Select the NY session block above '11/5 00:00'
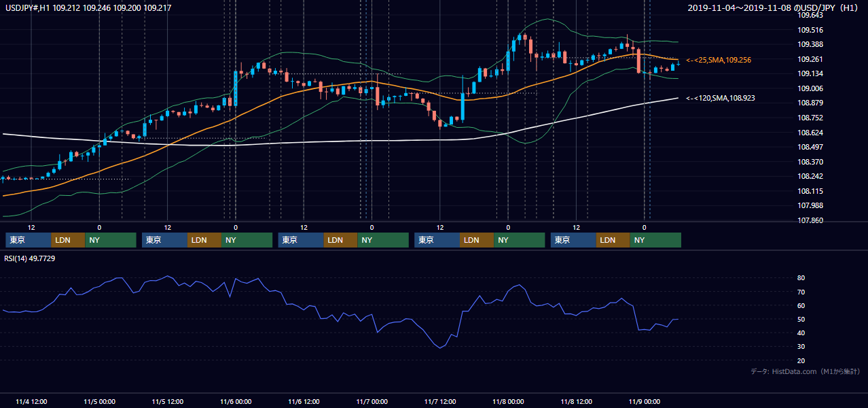Image resolution: width=868 pixels, height=408 pixels. (111, 240)
